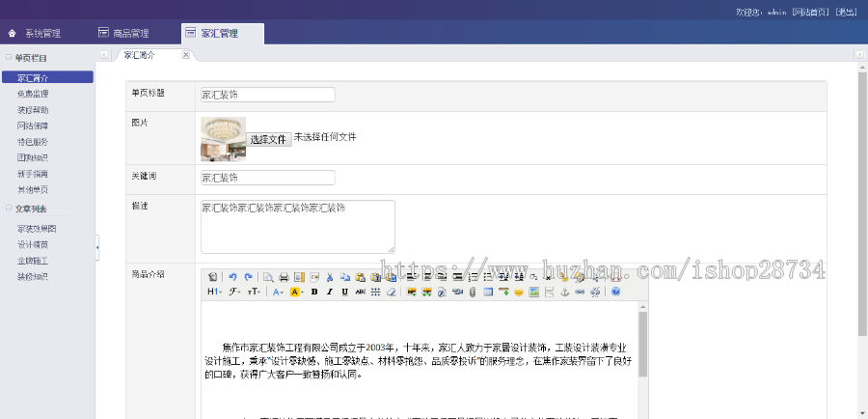Apply underline formatting
This screenshot has width=868, height=419.
(345, 293)
